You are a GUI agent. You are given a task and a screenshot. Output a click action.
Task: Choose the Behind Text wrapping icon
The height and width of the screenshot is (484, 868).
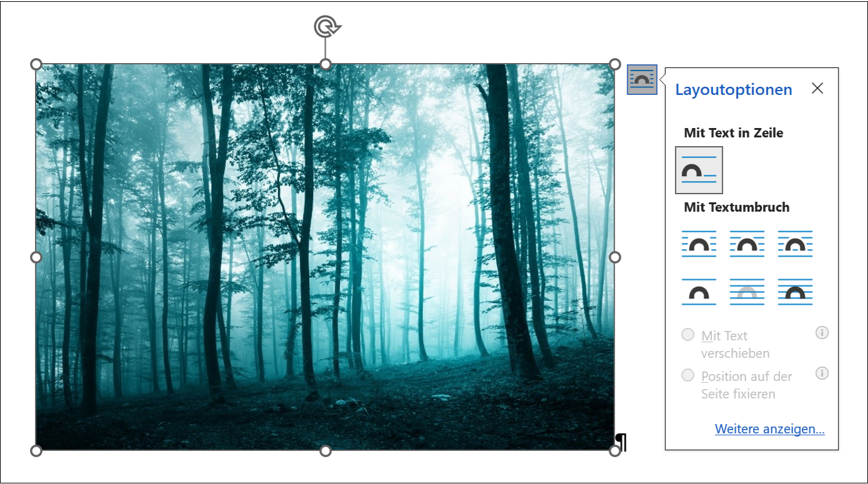(747, 292)
